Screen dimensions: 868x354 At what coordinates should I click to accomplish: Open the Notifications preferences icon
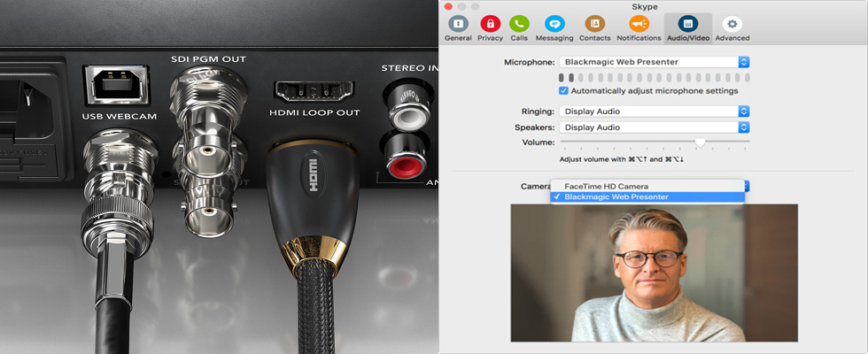[x=639, y=27]
